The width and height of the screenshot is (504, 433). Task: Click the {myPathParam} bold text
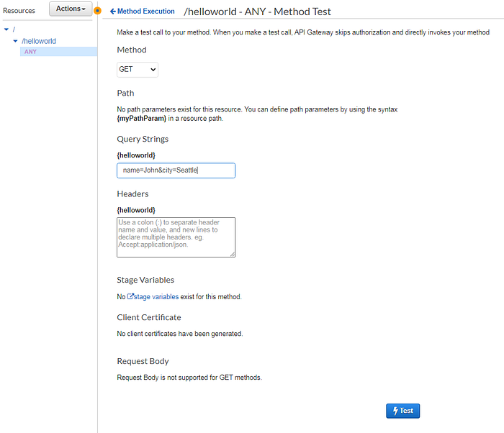[x=141, y=119]
